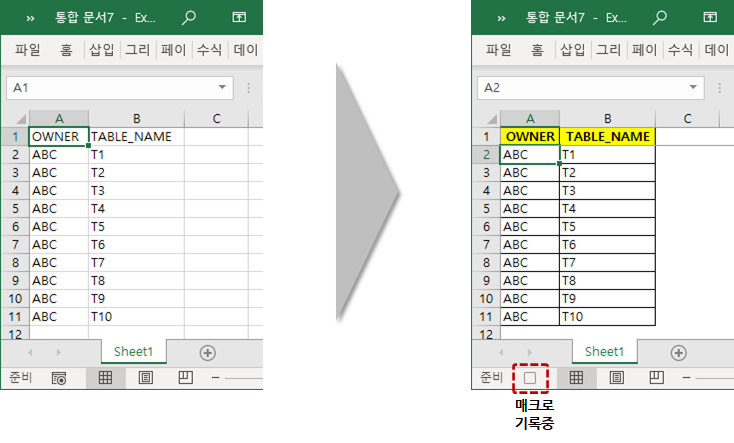This screenshot has width=734, height=443.
Task: Select cell T4 in the A2 window
Action: click(x=607, y=208)
